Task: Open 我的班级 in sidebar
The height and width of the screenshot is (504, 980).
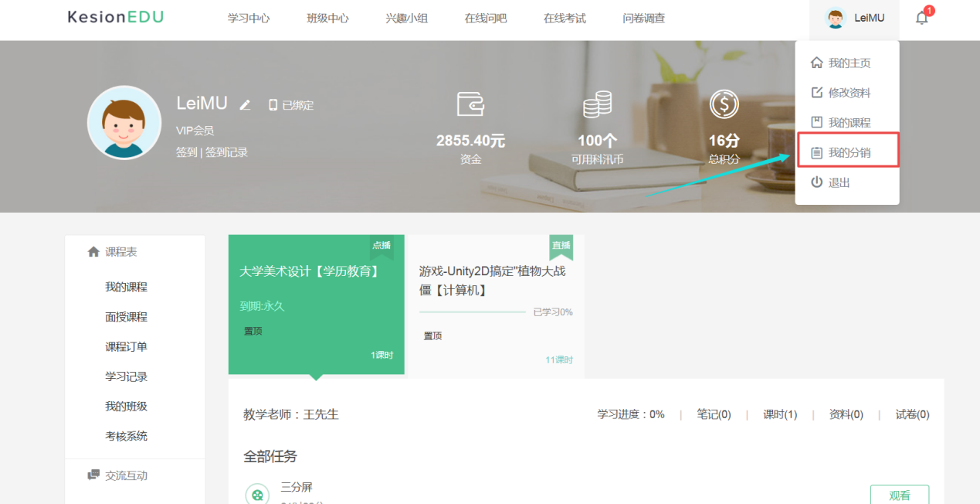Action: (x=126, y=407)
